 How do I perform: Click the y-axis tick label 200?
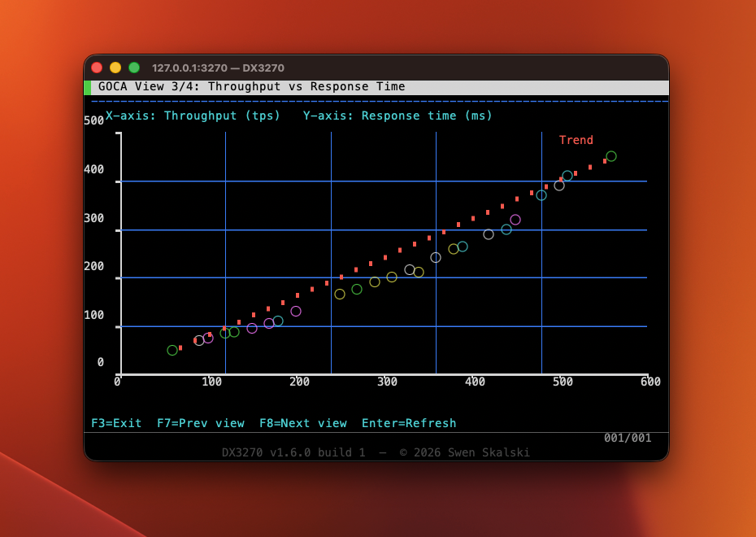point(93,266)
